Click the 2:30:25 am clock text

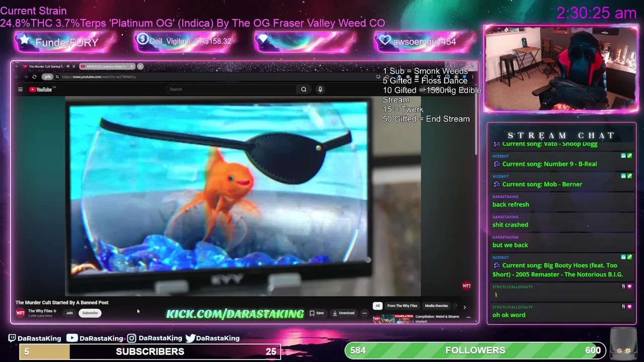[x=596, y=13]
